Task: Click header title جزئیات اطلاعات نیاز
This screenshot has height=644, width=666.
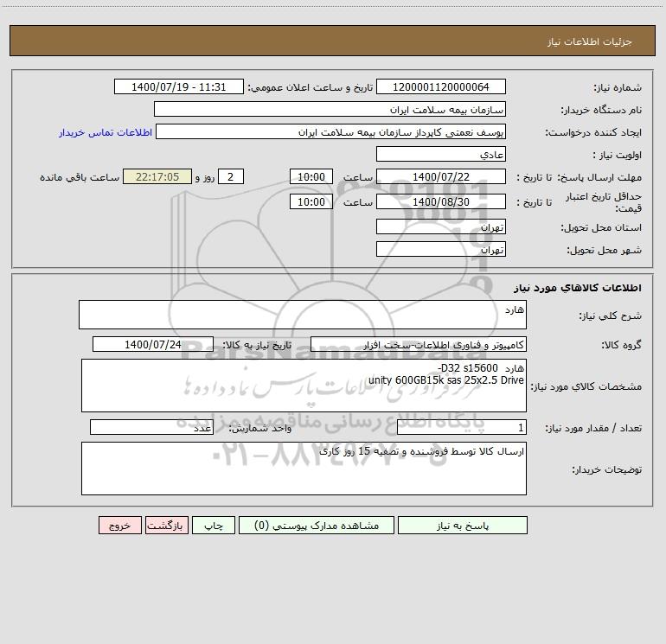Action: (x=590, y=41)
